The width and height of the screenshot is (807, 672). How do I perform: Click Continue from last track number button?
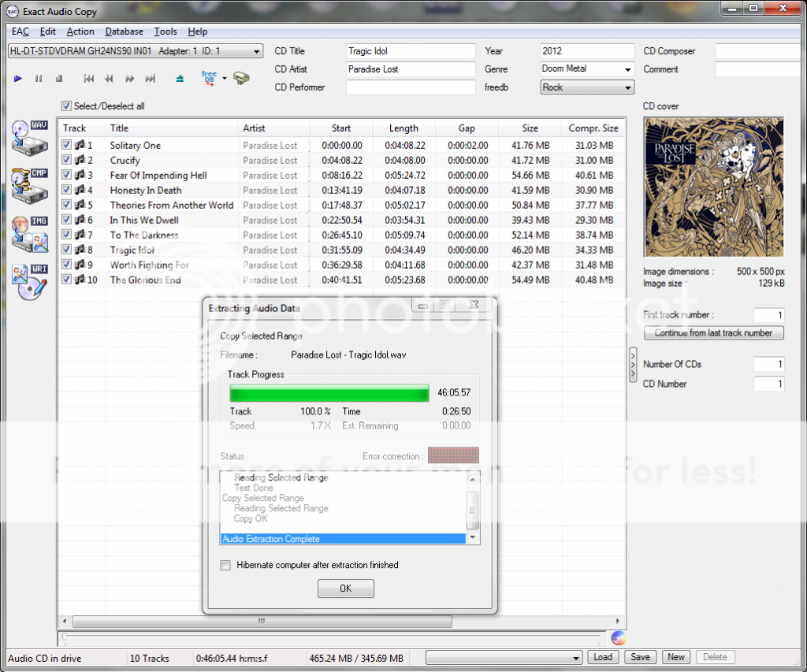pos(713,333)
